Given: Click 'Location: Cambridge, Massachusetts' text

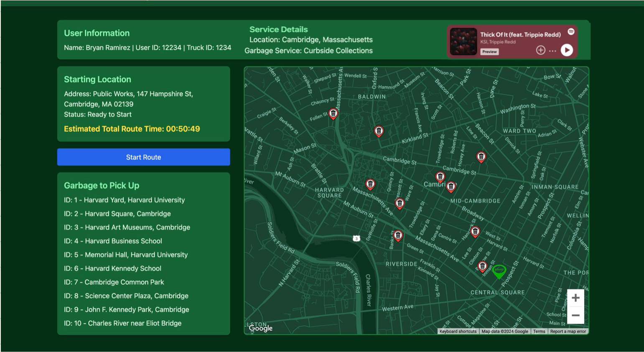Looking at the screenshot, I should click(x=311, y=40).
